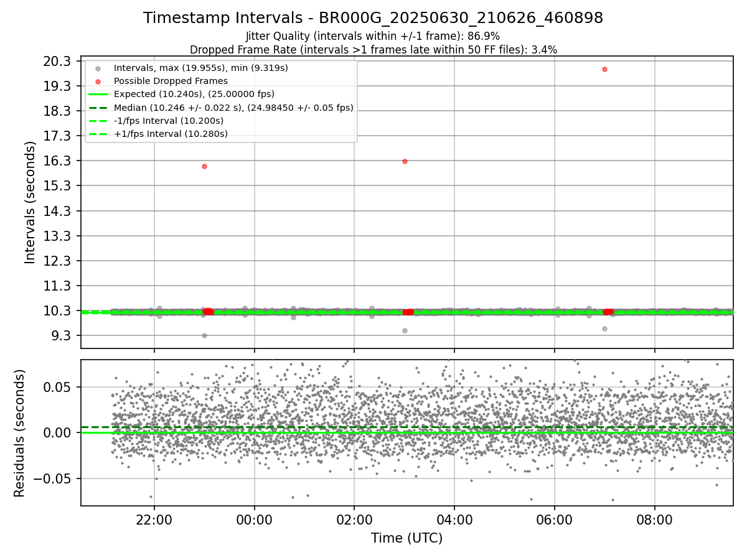
Task: Click legend entry starting 'Median (10.246 +/- 0.022 s)'
Action: (x=233, y=108)
